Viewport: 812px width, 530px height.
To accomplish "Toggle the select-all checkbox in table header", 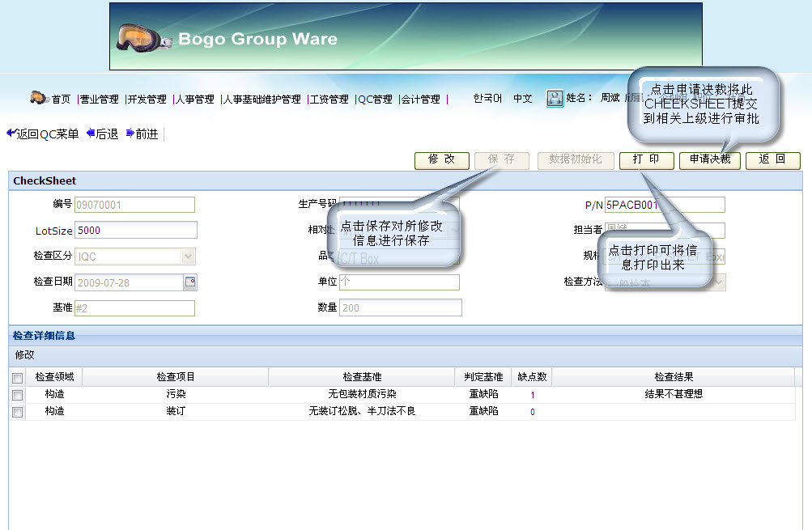I will click(17, 376).
